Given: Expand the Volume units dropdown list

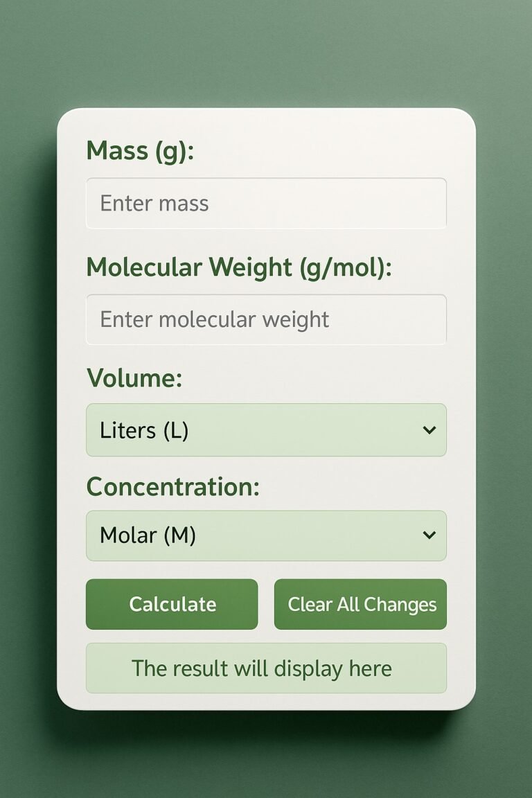Looking at the screenshot, I should pos(266,430).
